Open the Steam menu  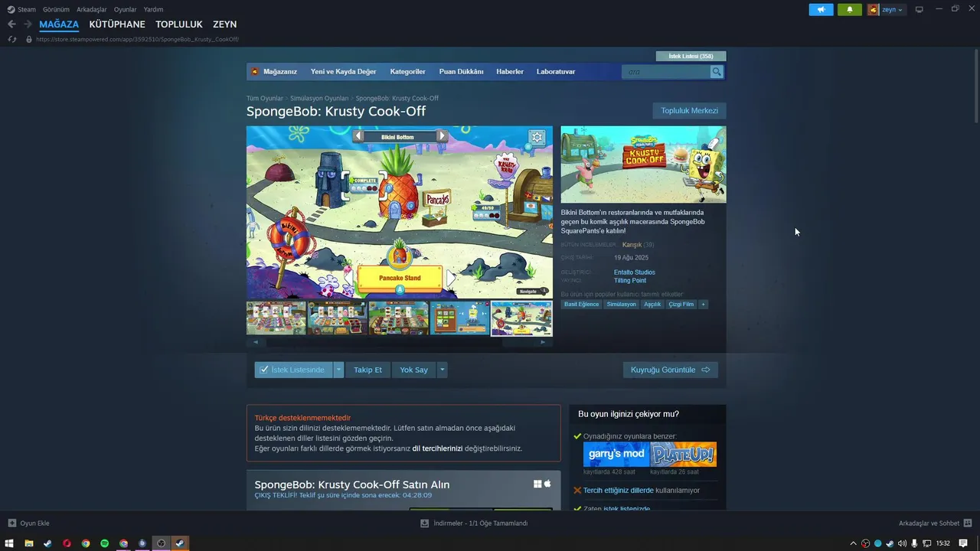pos(27,9)
